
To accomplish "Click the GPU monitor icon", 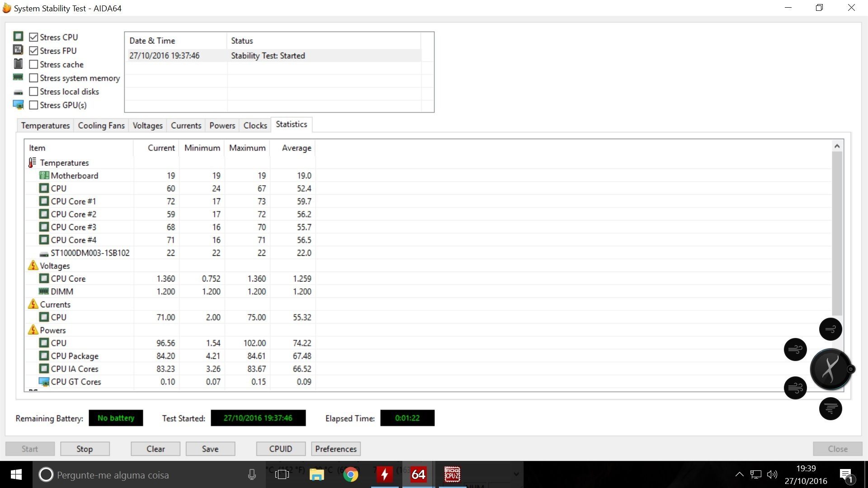I will (18, 105).
